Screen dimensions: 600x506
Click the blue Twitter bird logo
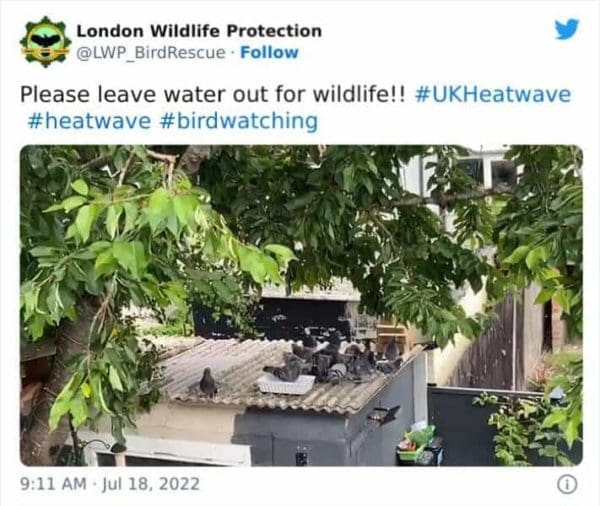tap(567, 29)
